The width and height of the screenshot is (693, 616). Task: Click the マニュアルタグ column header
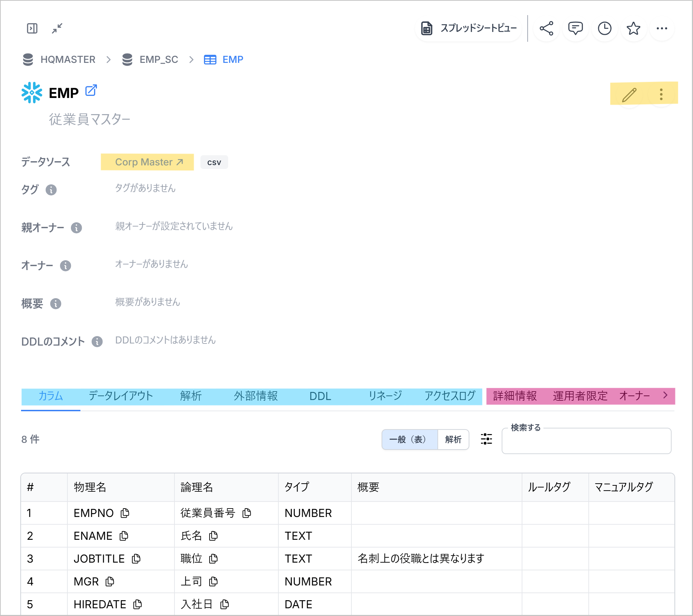[x=632, y=487]
